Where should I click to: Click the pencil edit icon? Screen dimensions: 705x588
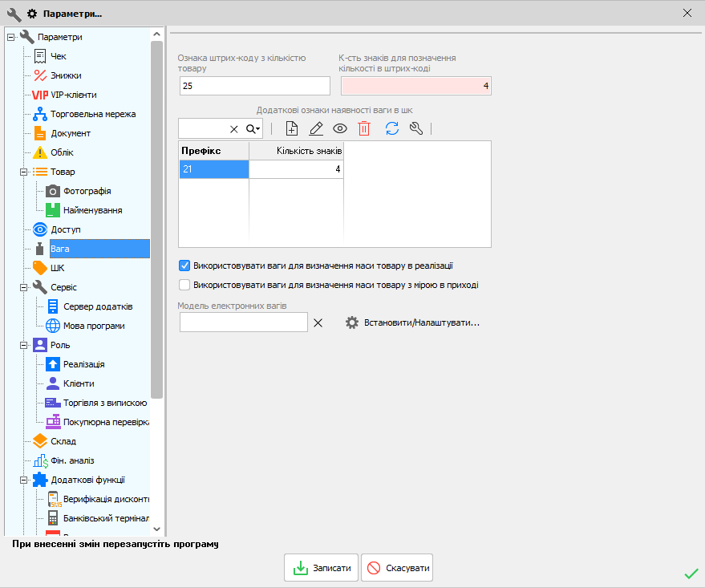click(x=316, y=128)
